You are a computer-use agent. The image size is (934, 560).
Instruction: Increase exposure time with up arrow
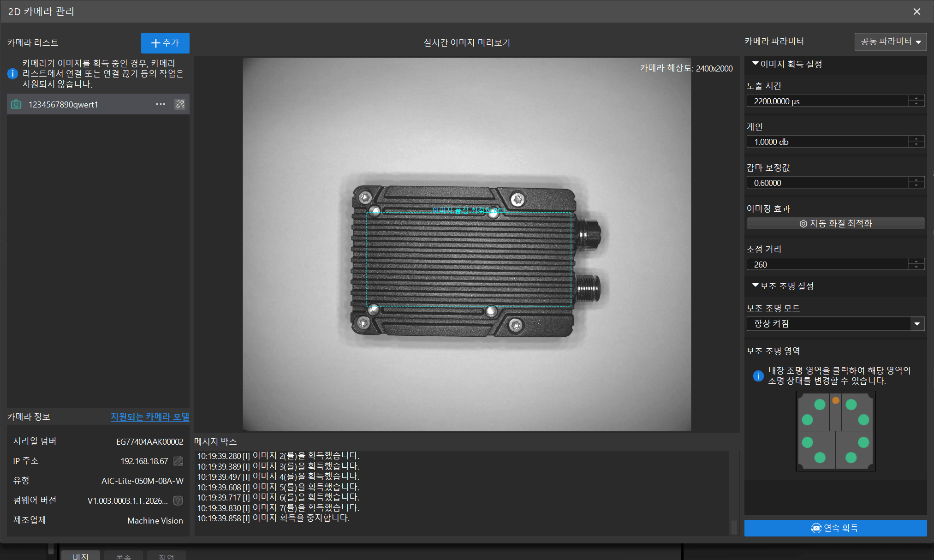(x=916, y=98)
